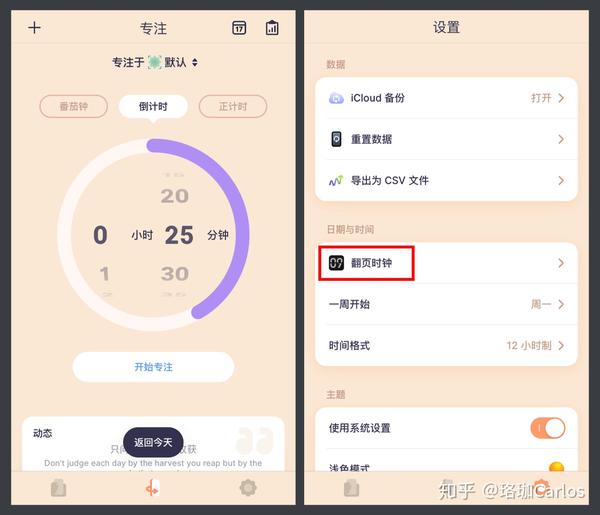Toggle the 使用系统设置 switch
This screenshot has width=600, height=515.
[548, 428]
